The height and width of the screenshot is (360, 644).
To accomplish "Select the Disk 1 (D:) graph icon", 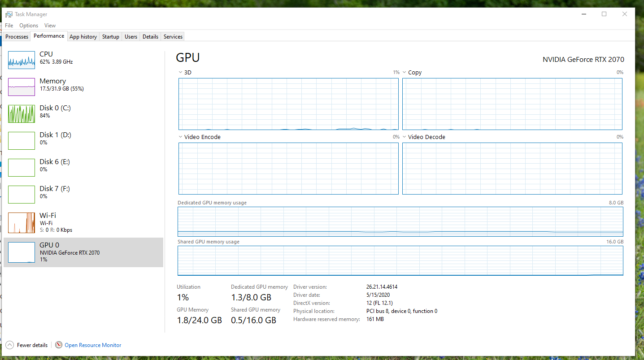I will pos(21,140).
